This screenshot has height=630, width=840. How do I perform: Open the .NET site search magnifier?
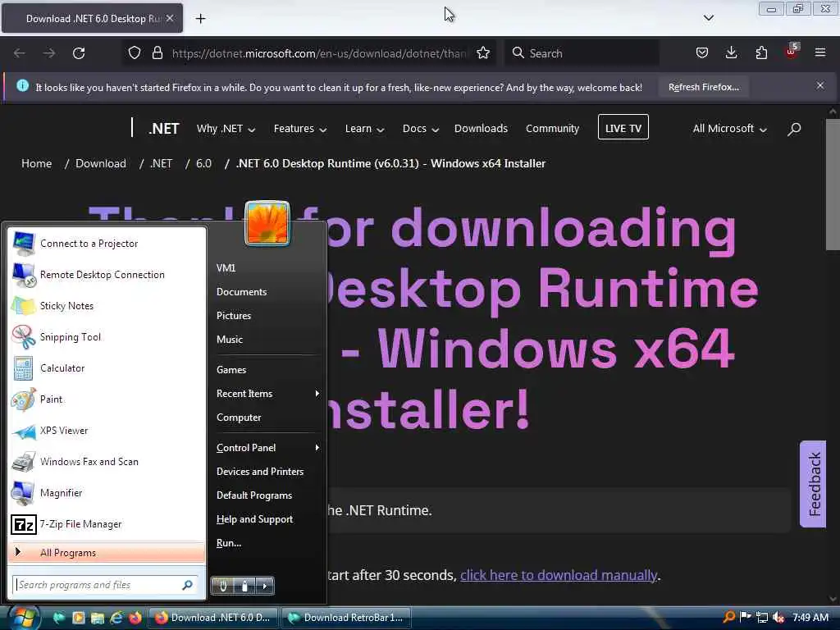(x=794, y=129)
